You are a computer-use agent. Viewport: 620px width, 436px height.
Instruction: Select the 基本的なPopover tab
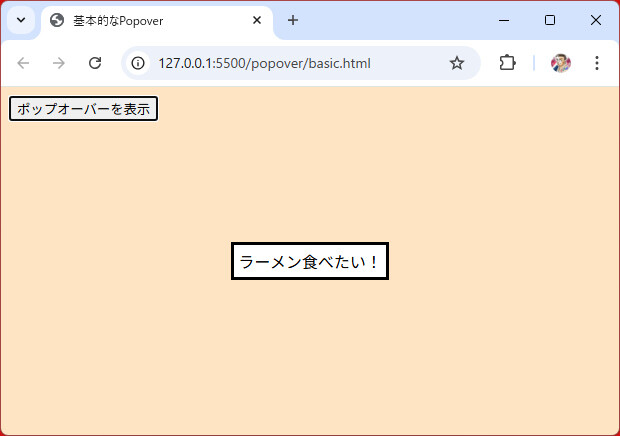pyautogui.click(x=150, y=20)
